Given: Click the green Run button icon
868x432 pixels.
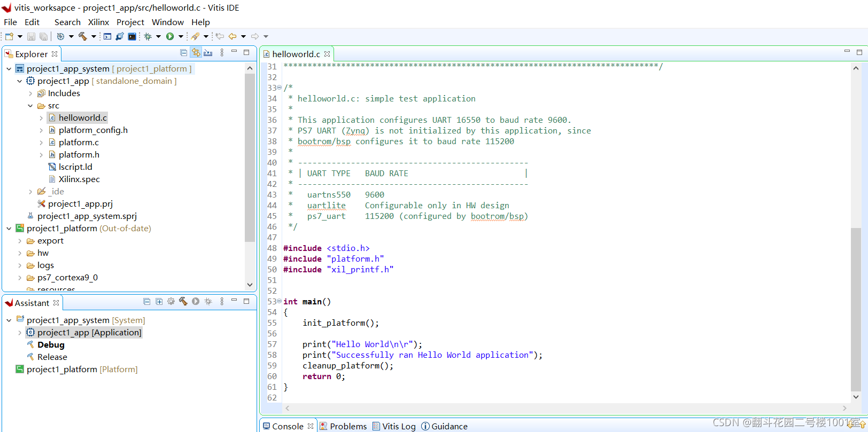Looking at the screenshot, I should (170, 36).
